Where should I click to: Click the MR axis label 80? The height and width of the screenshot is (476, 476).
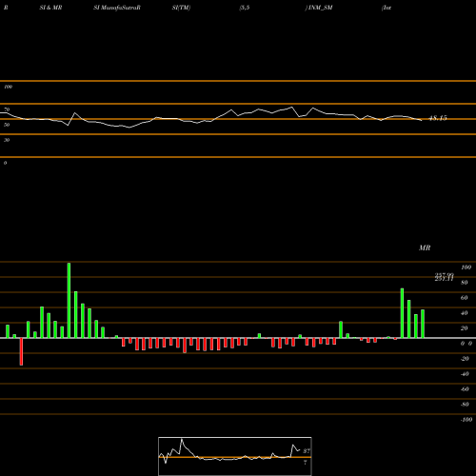(x=465, y=283)
